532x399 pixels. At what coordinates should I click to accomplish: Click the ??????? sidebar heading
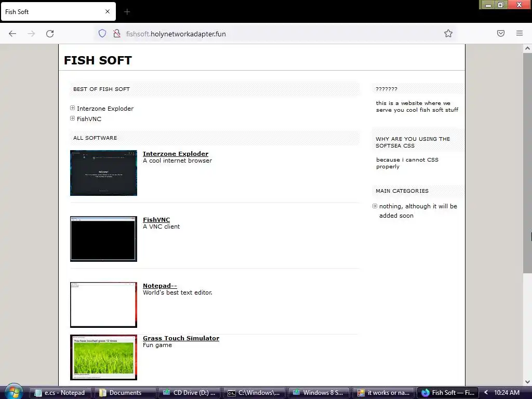[387, 89]
